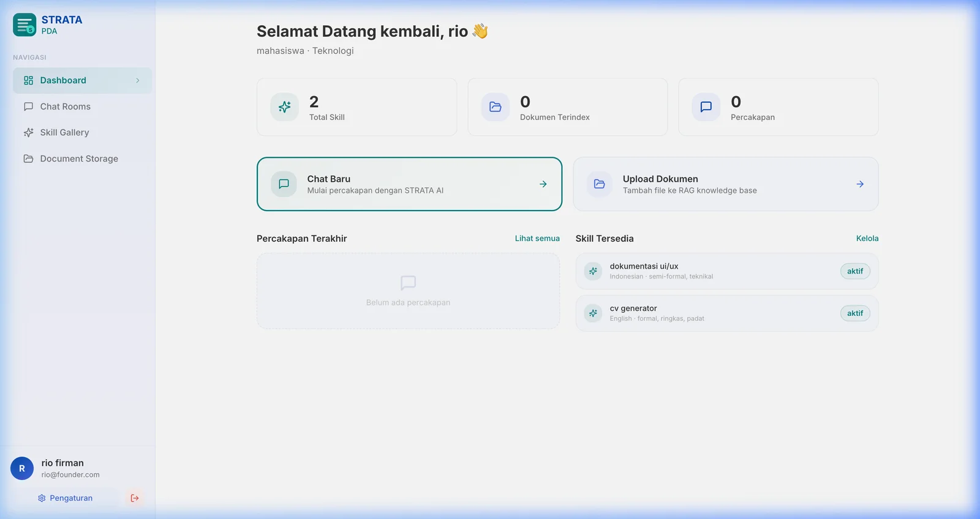This screenshot has height=519, width=980.
Task: Click the empty conversations chat icon
Action: (x=408, y=283)
